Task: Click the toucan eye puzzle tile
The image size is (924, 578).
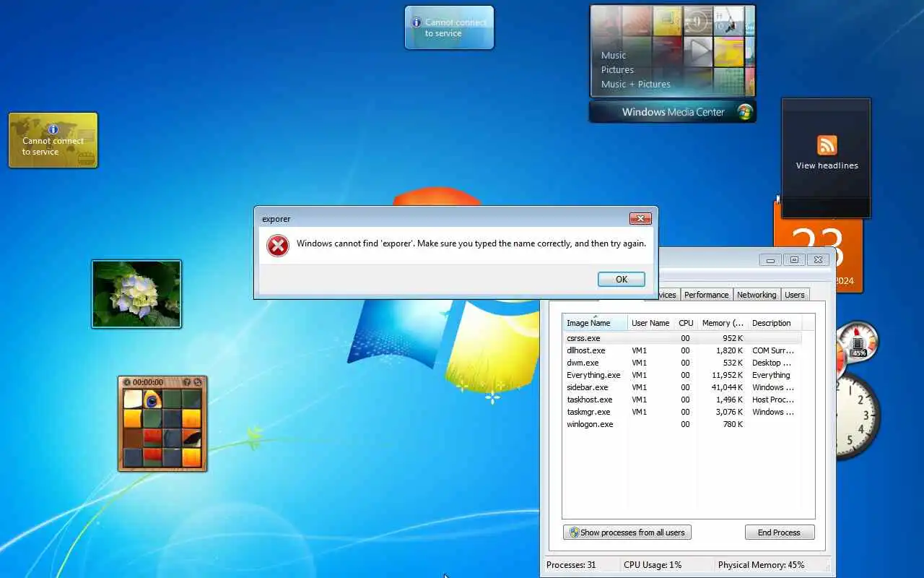Action: click(152, 400)
